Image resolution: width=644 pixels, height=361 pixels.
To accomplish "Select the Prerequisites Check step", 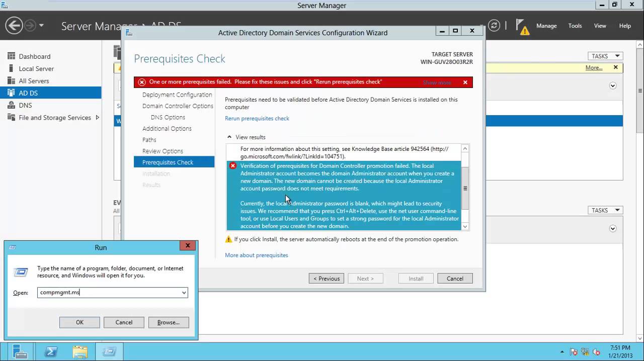I will click(174, 162).
